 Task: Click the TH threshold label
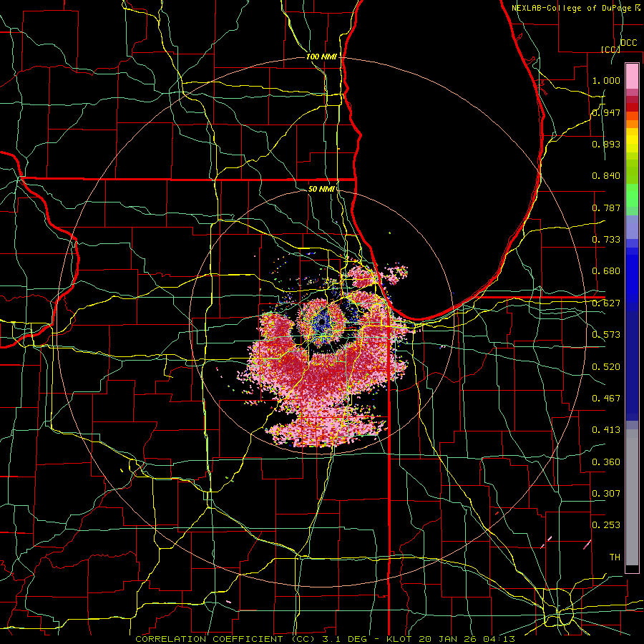tap(615, 557)
